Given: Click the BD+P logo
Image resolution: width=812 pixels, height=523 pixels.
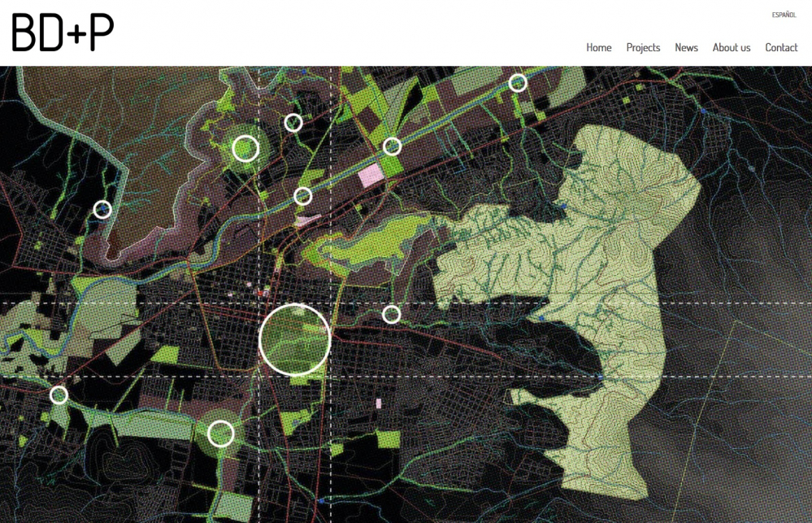Looking at the screenshot, I should click(62, 33).
